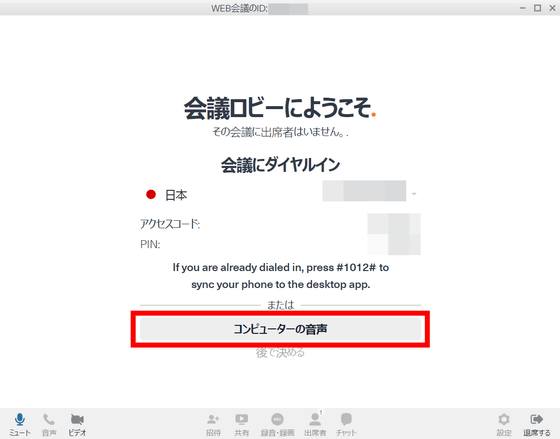Viewport: 560px width, 439px height.
Task: Show the 出席者 attendee list
Action: pos(315,425)
